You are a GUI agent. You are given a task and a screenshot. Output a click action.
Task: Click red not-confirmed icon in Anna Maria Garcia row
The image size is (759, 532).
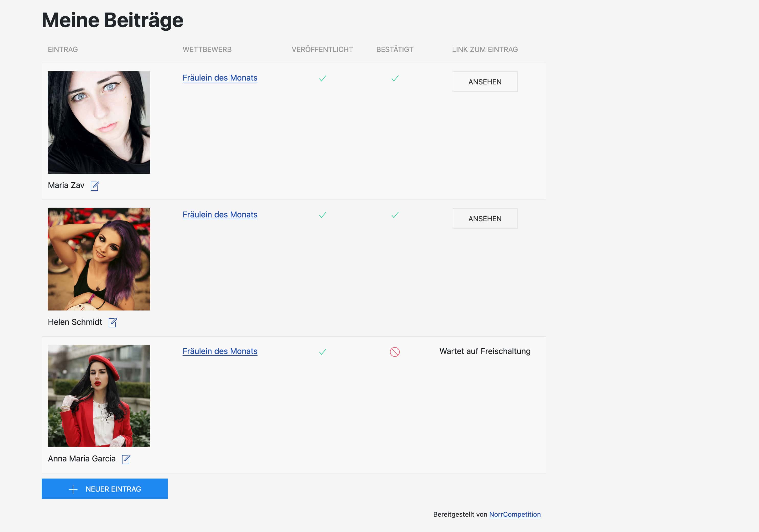tap(395, 352)
